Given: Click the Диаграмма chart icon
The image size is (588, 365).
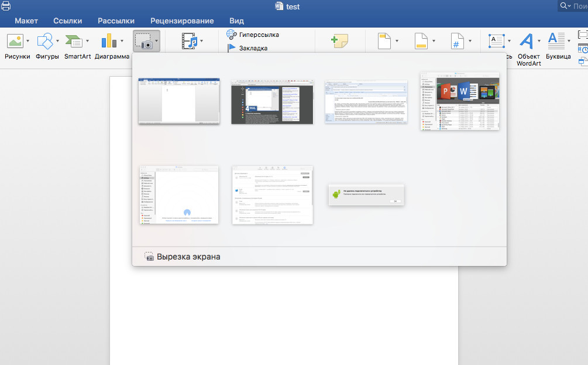Looking at the screenshot, I should point(109,42).
